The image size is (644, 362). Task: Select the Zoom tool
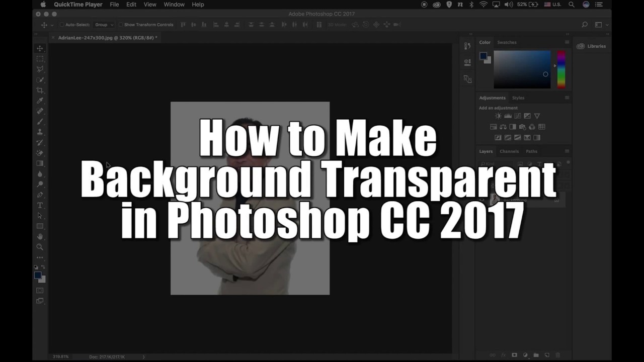click(x=40, y=247)
